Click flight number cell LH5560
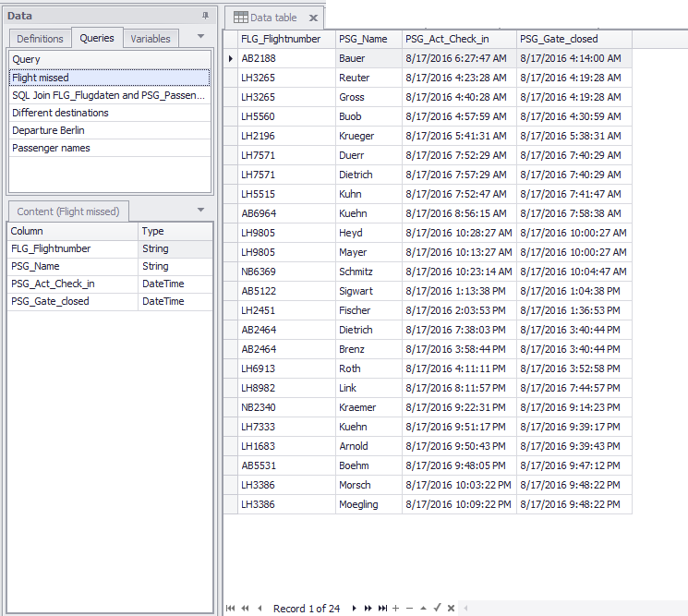688x616 pixels. pos(286,116)
